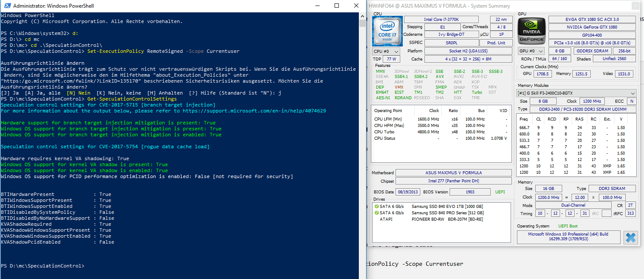The image size is (644, 279).
Task: Minimize the PowerShell window
Action: point(318,6)
